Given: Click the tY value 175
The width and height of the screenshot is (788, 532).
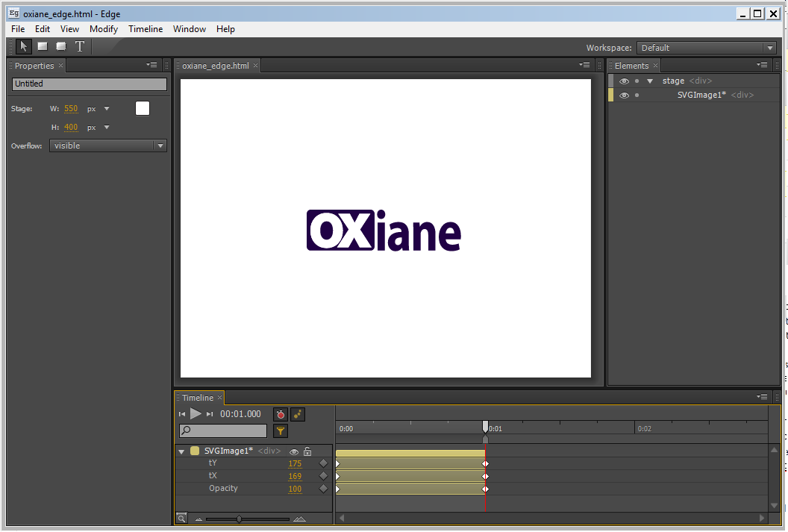Looking at the screenshot, I should point(295,463).
